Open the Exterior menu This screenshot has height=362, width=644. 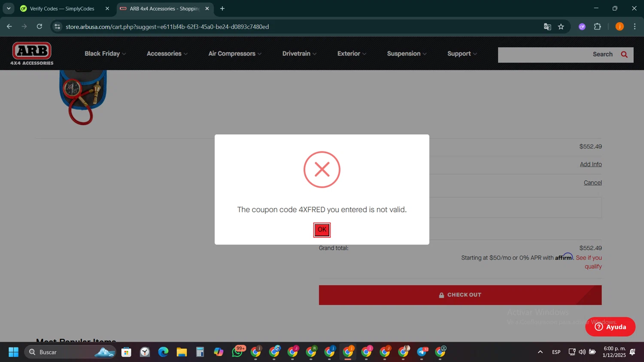click(352, 54)
